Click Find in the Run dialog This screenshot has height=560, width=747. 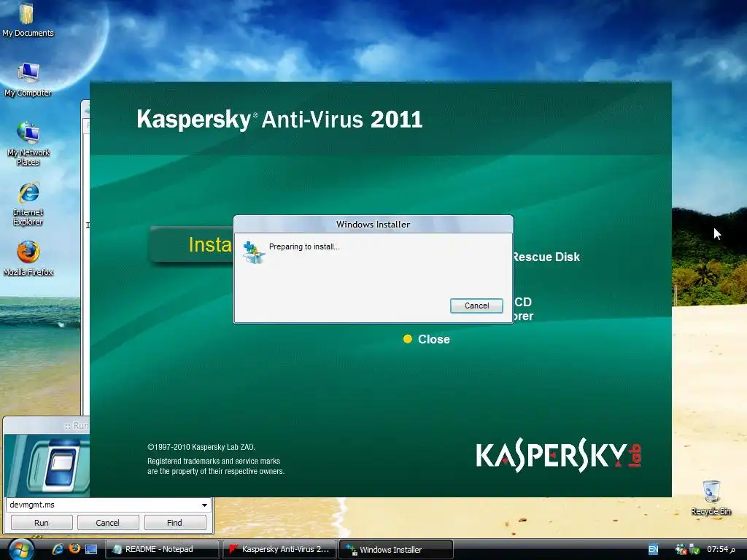tap(174, 522)
